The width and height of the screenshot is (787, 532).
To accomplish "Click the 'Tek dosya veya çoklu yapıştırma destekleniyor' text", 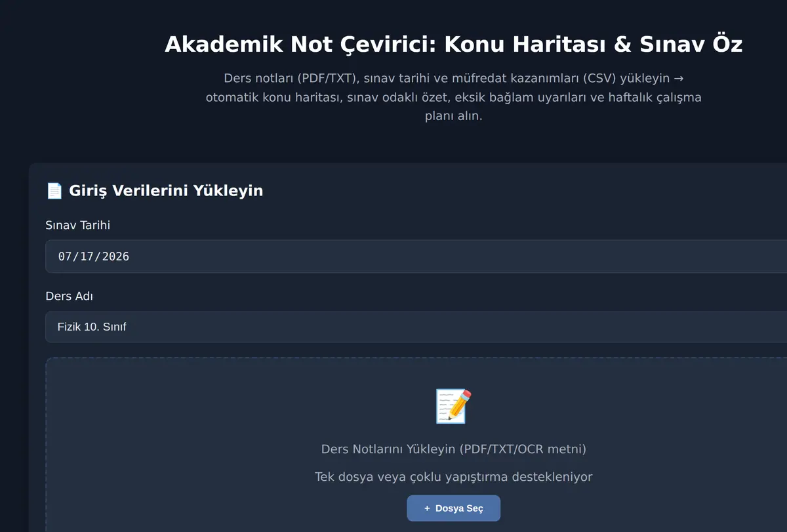I will click(x=454, y=477).
